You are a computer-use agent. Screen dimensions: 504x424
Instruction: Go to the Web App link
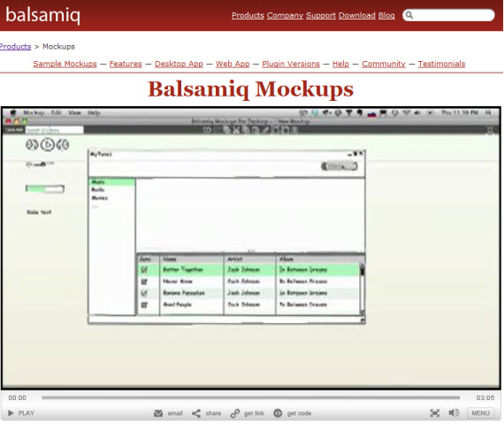(x=233, y=64)
